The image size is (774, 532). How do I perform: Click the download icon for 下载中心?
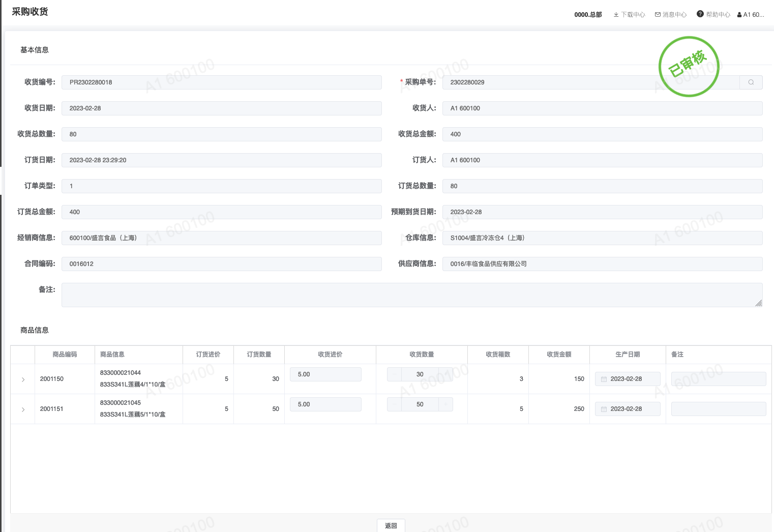click(616, 15)
